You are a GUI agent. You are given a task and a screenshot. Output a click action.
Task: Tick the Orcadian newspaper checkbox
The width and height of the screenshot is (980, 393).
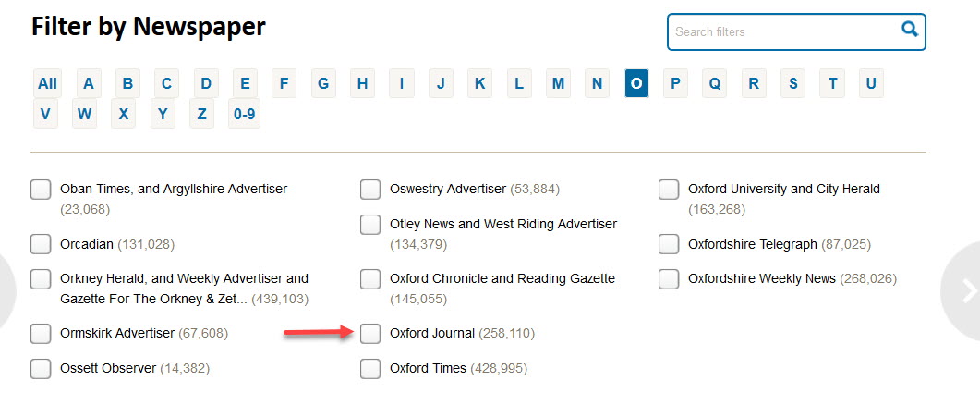41,244
